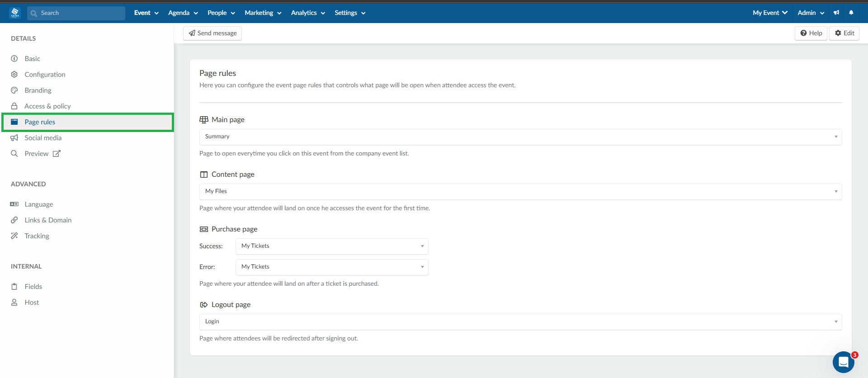Click the Edit button
Viewport: 868px width, 378px height.
pyautogui.click(x=844, y=33)
